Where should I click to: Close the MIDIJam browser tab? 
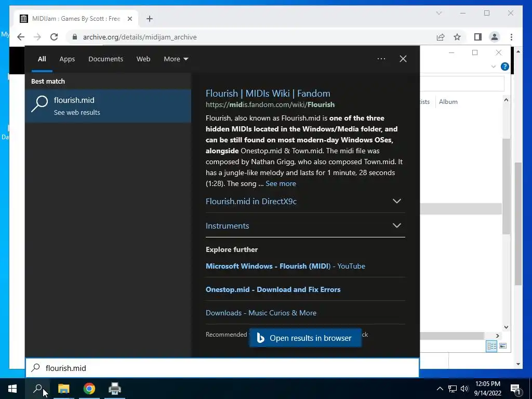(129, 19)
